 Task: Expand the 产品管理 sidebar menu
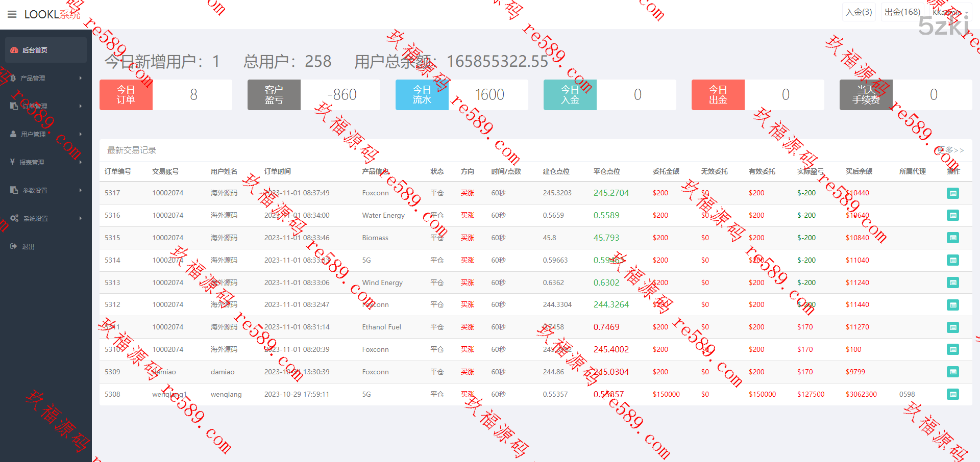tap(45, 78)
